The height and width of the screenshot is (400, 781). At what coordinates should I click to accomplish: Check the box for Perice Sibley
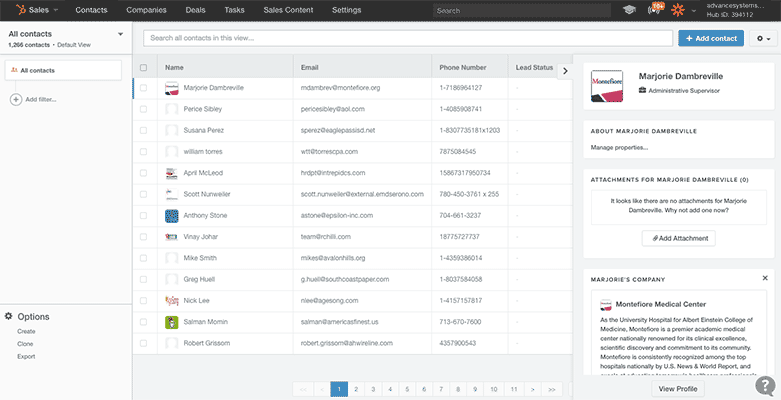point(143,109)
